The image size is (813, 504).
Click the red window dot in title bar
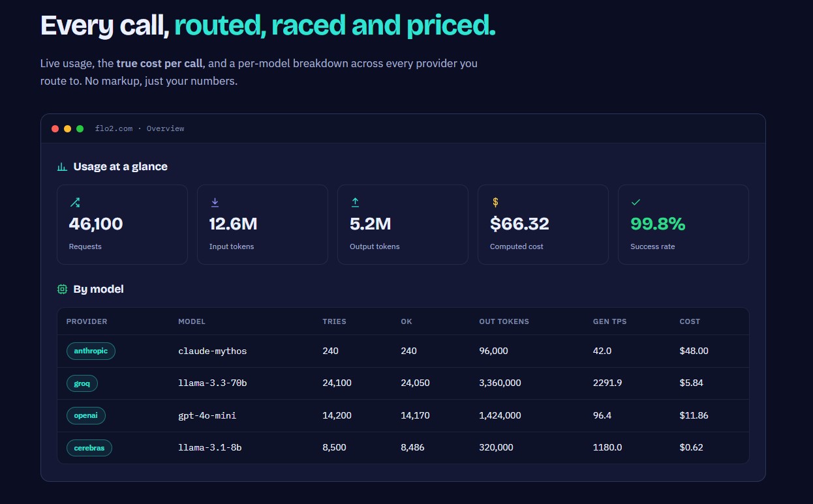click(55, 128)
